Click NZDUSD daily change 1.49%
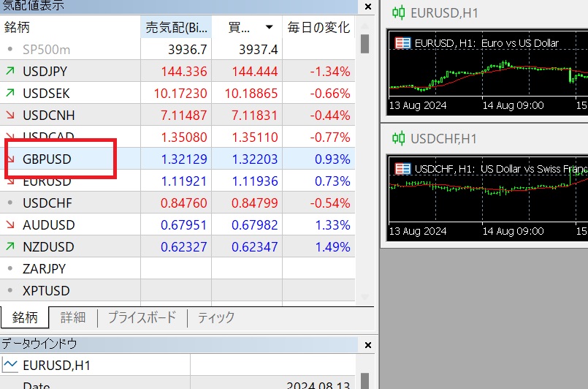 click(332, 246)
